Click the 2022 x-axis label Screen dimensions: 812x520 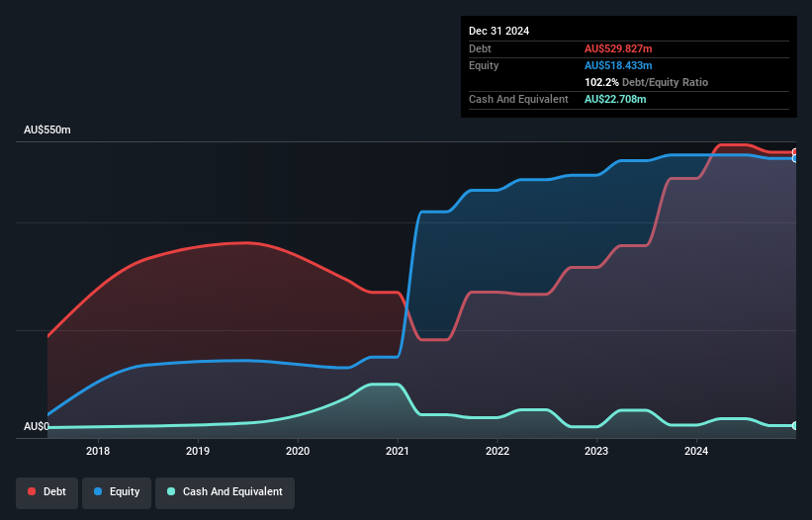point(497,451)
